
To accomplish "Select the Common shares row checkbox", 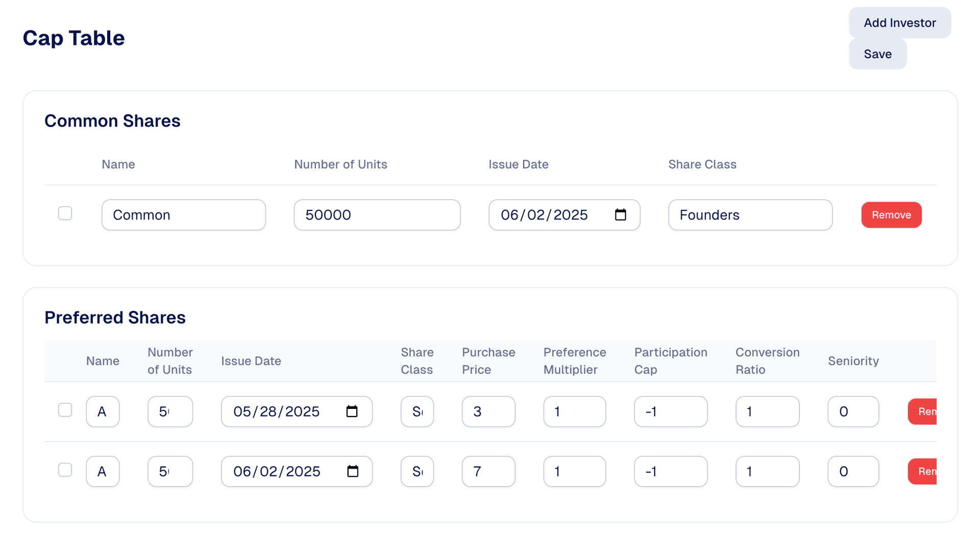I will 65,213.
